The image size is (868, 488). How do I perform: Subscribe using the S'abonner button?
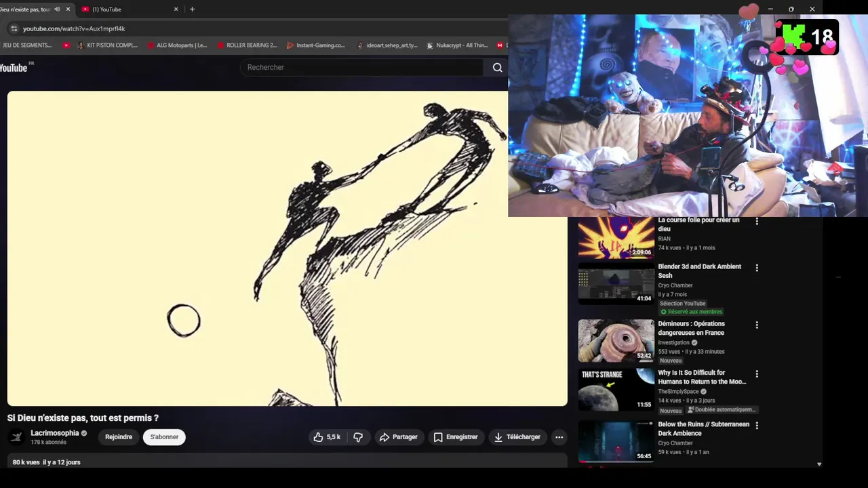(x=164, y=437)
